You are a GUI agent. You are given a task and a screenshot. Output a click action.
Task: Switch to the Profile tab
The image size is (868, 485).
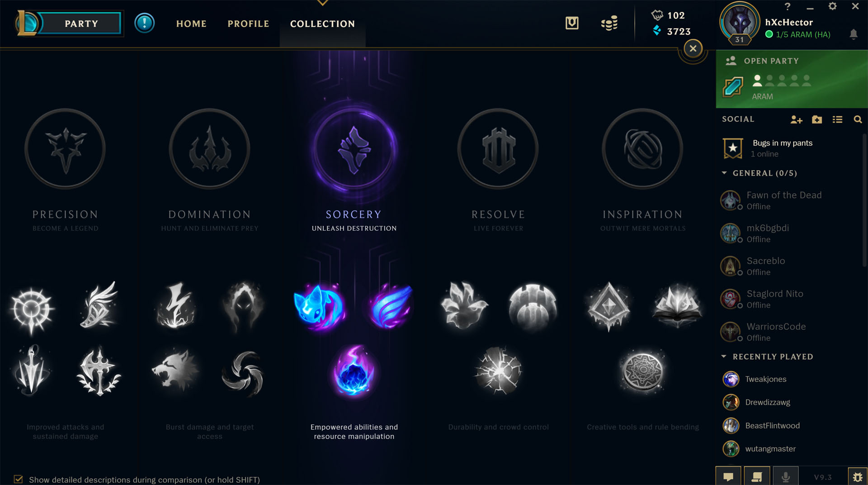[x=248, y=24]
